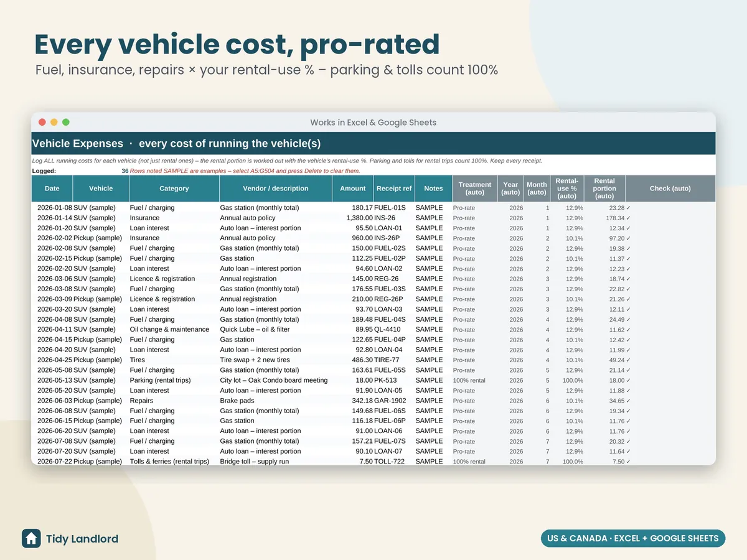Click the Vehicle Expenses title bar
Viewport: 747px width, 560px height.
(374, 144)
